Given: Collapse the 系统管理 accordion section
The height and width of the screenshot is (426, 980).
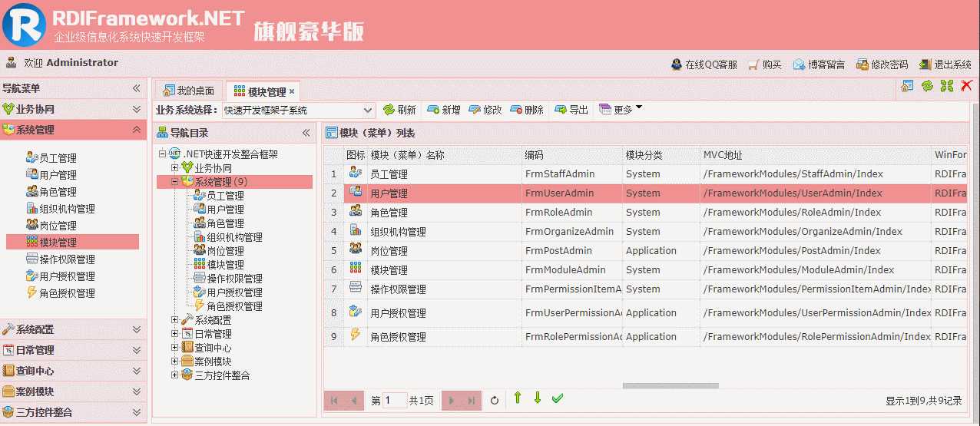Looking at the screenshot, I should pyautogui.click(x=73, y=130).
